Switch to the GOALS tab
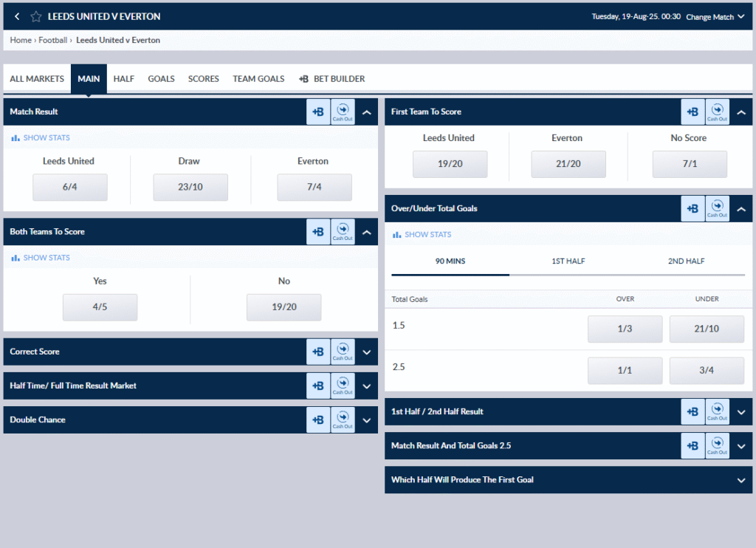 click(x=161, y=78)
